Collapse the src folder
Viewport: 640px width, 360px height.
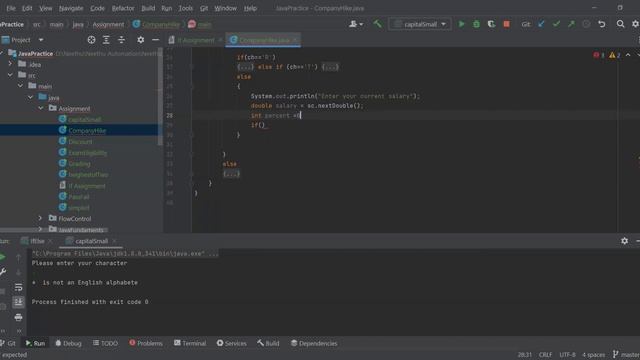(10, 75)
